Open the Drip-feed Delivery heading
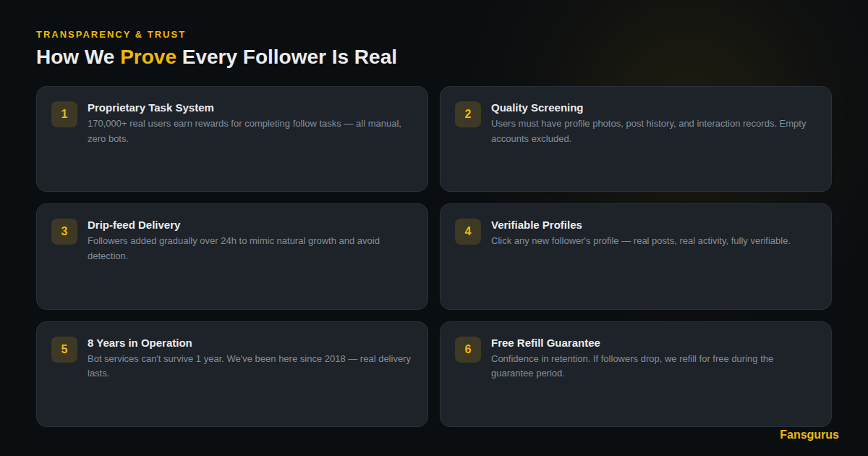This screenshot has width=868, height=456. coord(134,225)
